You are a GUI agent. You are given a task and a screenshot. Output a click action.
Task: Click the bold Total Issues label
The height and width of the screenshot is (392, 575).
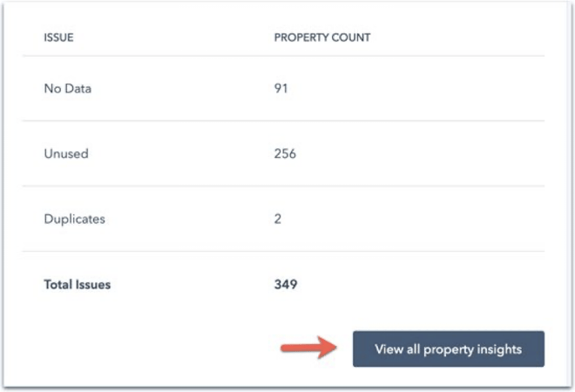[77, 285]
